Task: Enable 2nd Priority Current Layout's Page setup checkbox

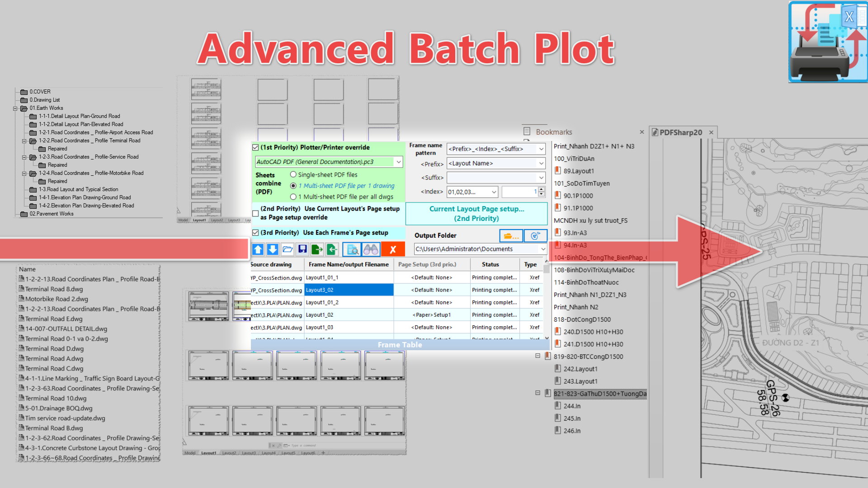Action: (x=255, y=213)
